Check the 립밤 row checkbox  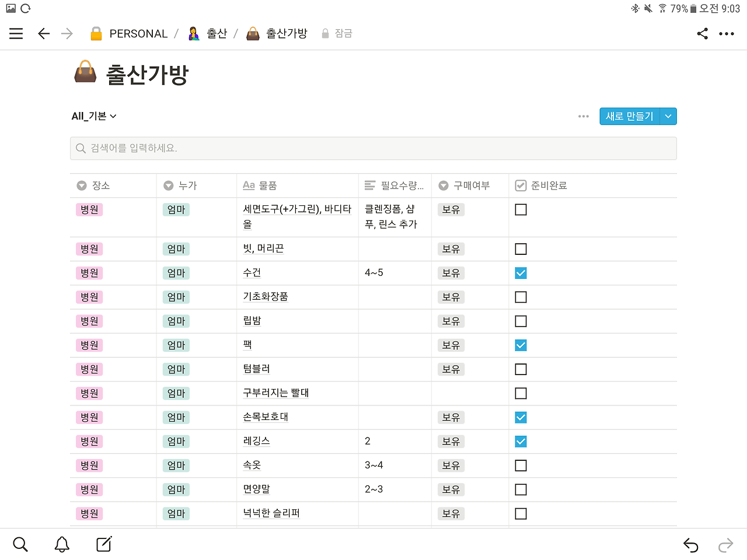click(521, 321)
